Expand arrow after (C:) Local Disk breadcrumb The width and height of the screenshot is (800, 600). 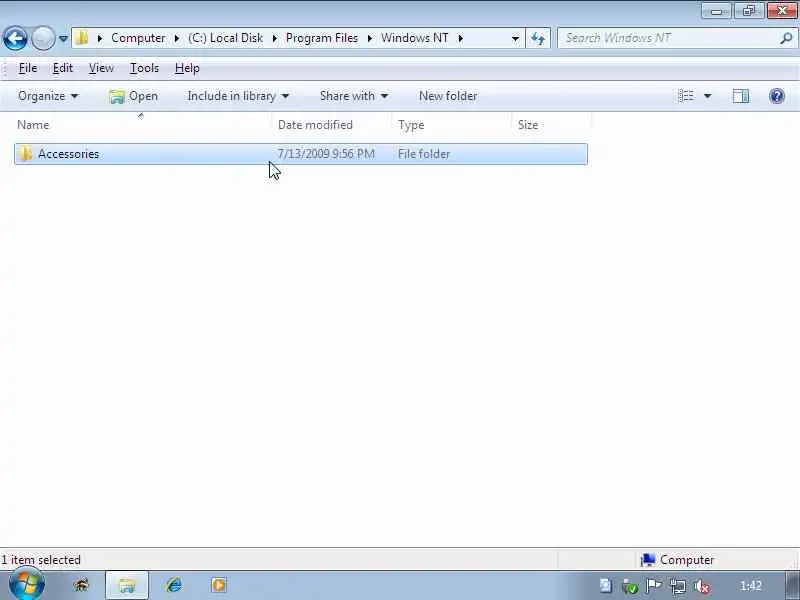tap(274, 38)
